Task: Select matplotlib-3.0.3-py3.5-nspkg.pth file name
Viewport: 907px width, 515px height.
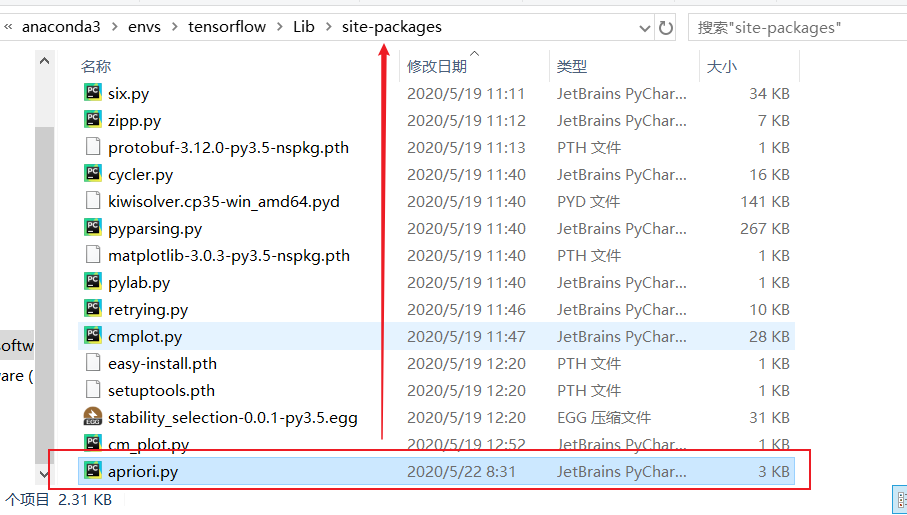Action: pos(229,255)
